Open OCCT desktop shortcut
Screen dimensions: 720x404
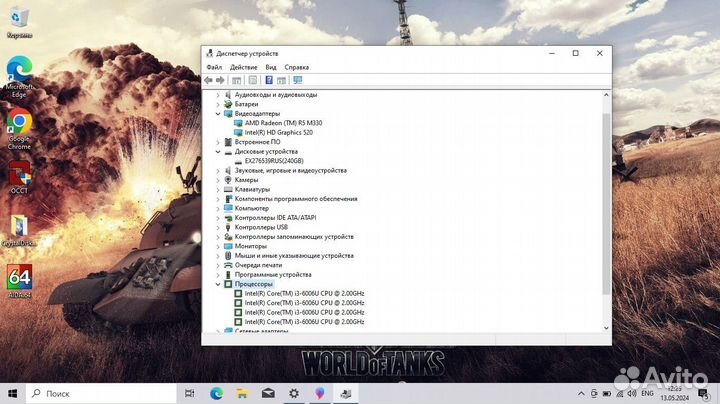19,178
